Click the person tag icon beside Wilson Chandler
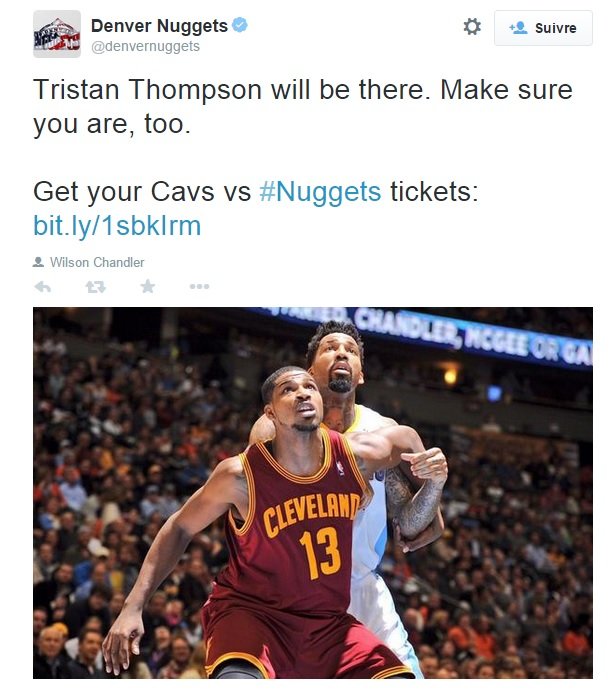The width and height of the screenshot is (611, 691). coord(38,262)
